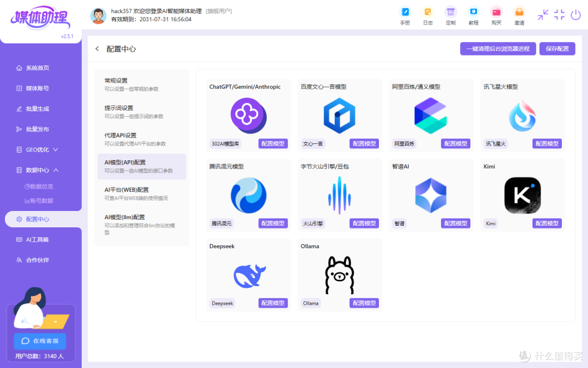Screen dimensions: 588x368
Task: Click the Ollama llama logo
Action: [339, 275]
